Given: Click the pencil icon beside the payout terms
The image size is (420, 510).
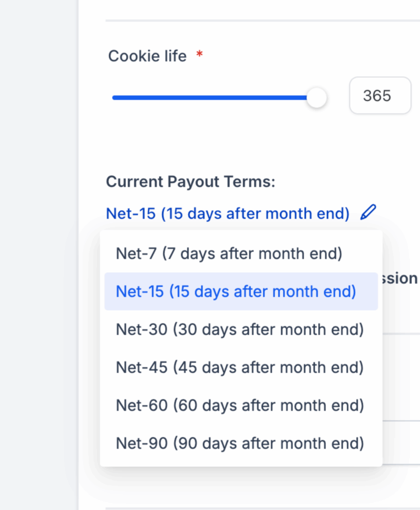Looking at the screenshot, I should 368,212.
